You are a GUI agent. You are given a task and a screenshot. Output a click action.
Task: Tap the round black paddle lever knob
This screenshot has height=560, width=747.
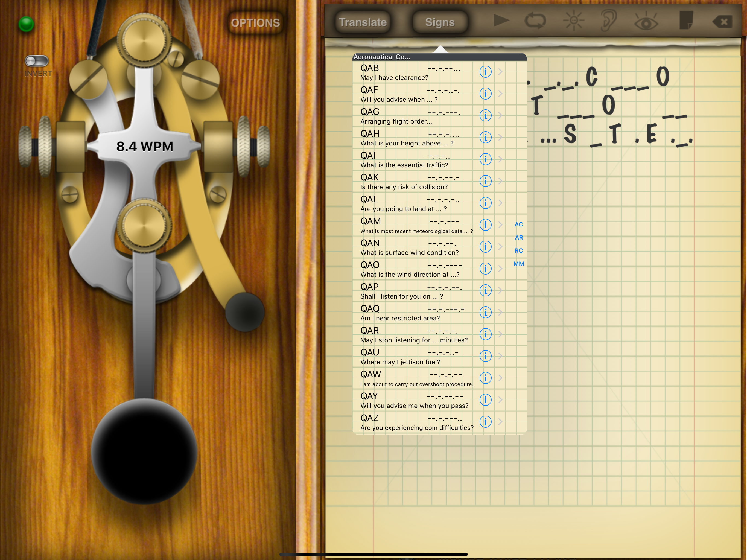pos(245,312)
